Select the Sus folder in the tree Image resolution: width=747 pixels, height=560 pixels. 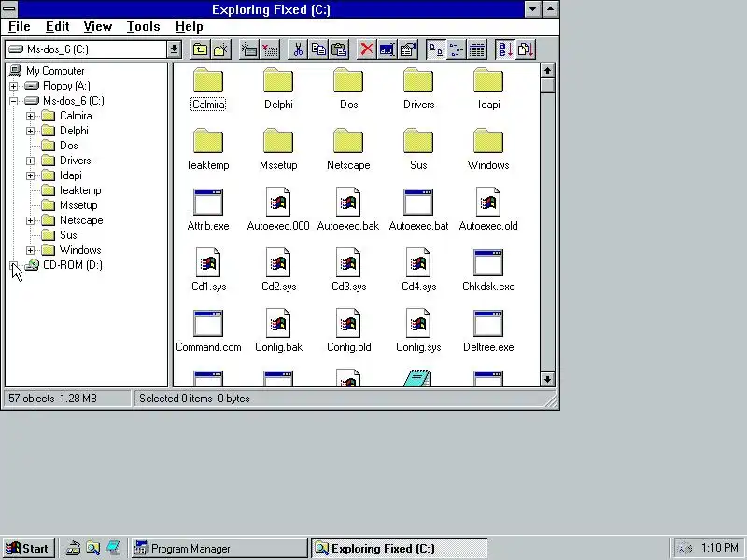[x=68, y=235]
